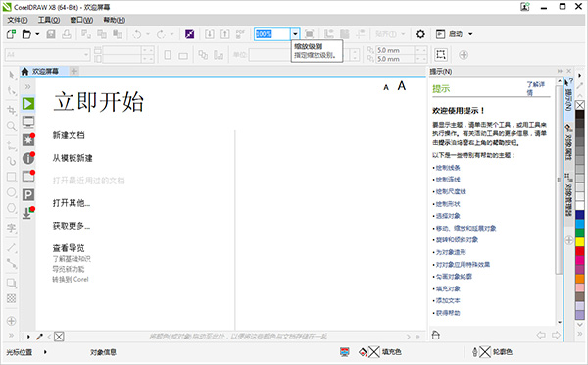Image resolution: width=588 pixels, height=365 pixels.
Task: Click the no-color X swatch at palette top
Action: tap(580, 105)
